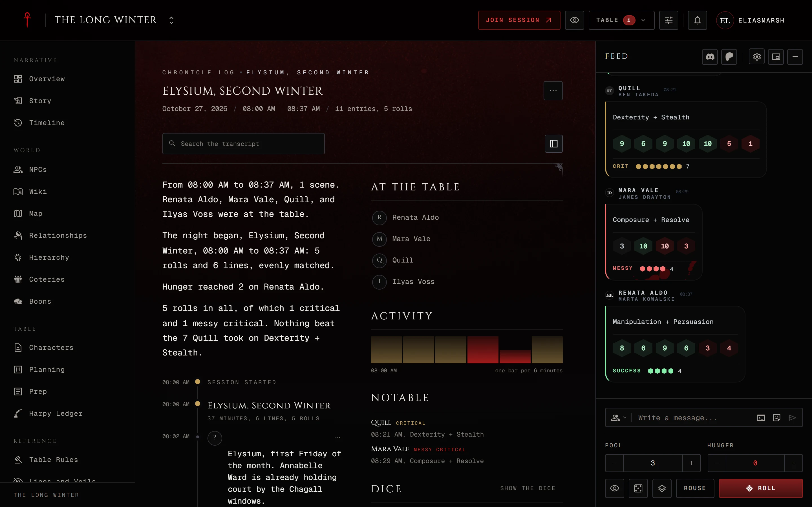Image resolution: width=812 pixels, height=507 pixels.
Task: Click the Join Session button
Action: 519,20
